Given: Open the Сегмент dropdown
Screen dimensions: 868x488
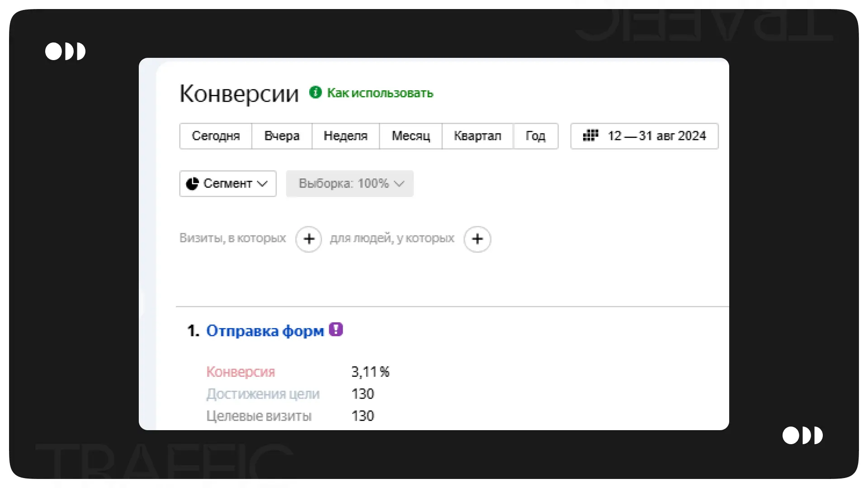Looking at the screenshot, I should point(228,183).
